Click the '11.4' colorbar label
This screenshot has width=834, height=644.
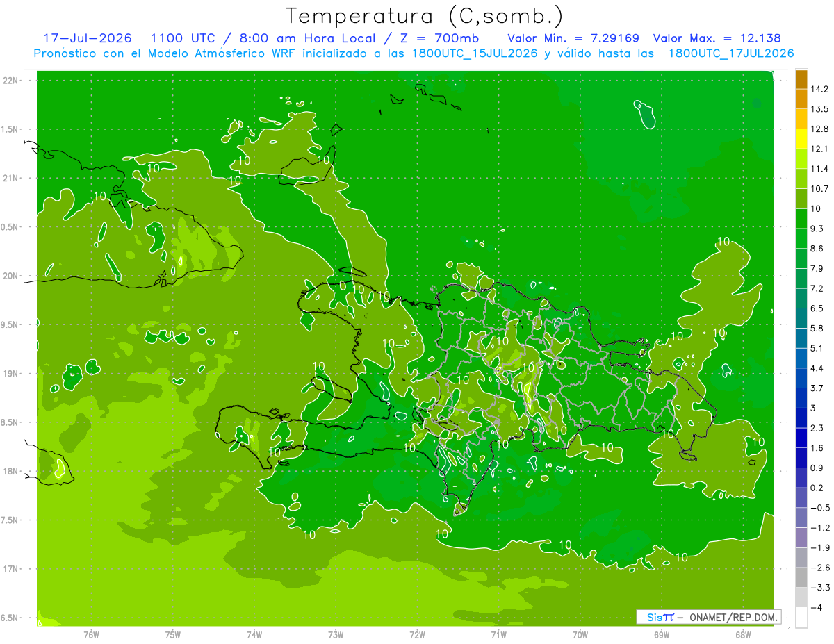[x=821, y=169]
